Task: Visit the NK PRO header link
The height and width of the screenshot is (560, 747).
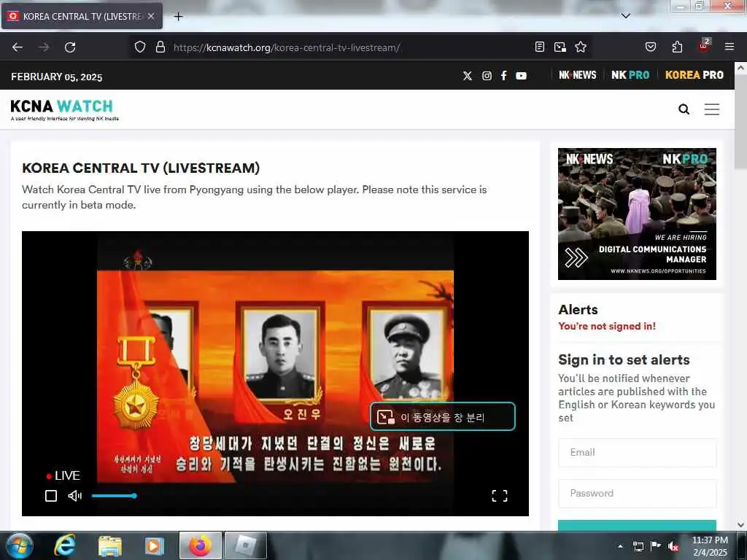Action: (x=630, y=75)
